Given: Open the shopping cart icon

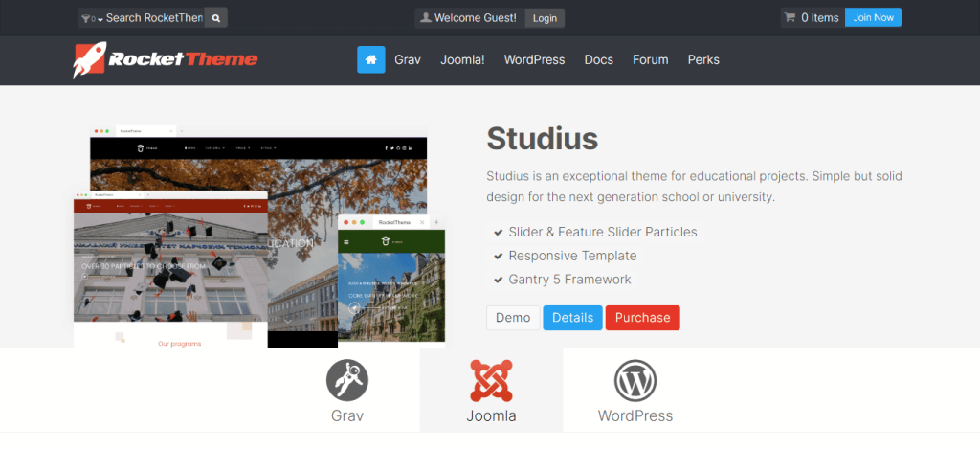Looking at the screenshot, I should click(x=790, y=17).
